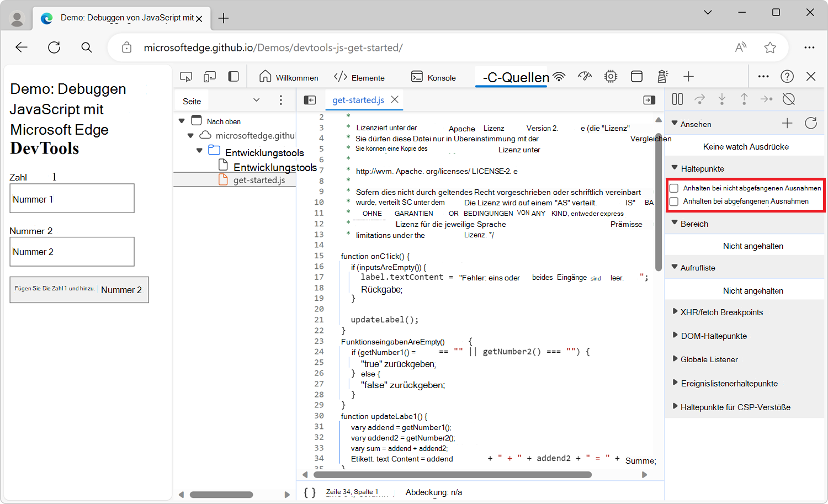The image size is (828, 504).
Task: Switch to the Elemente tab
Action: tap(359, 77)
